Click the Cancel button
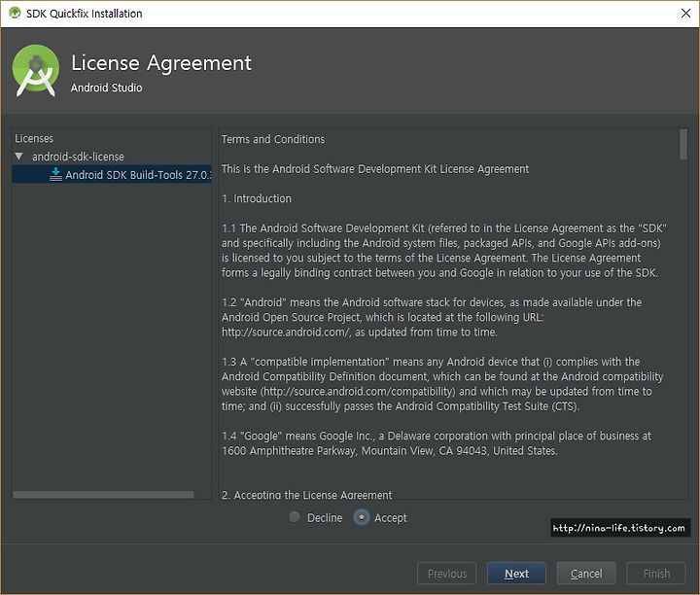 [586, 574]
